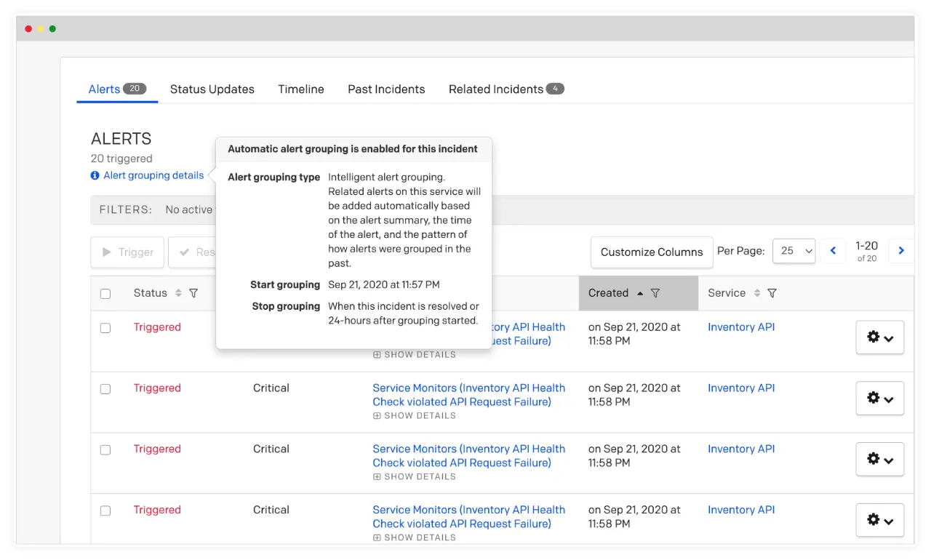This screenshot has width=931, height=560.
Task: Open gear actions dropdown for fourth alert
Action: pyautogui.click(x=879, y=520)
